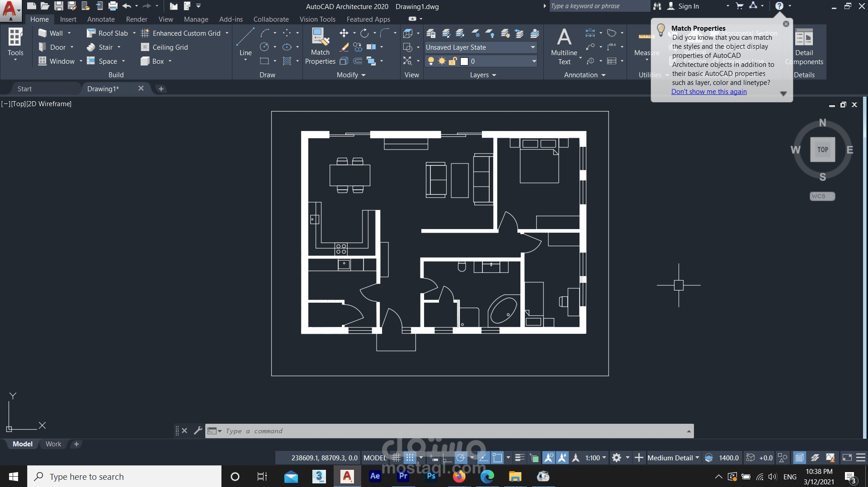Screen dimensions: 868x487
Task: Select the Line drawing tool
Action: (x=245, y=42)
